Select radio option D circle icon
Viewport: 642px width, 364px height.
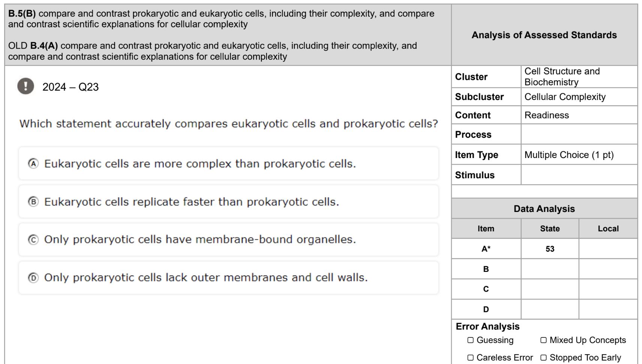(33, 278)
